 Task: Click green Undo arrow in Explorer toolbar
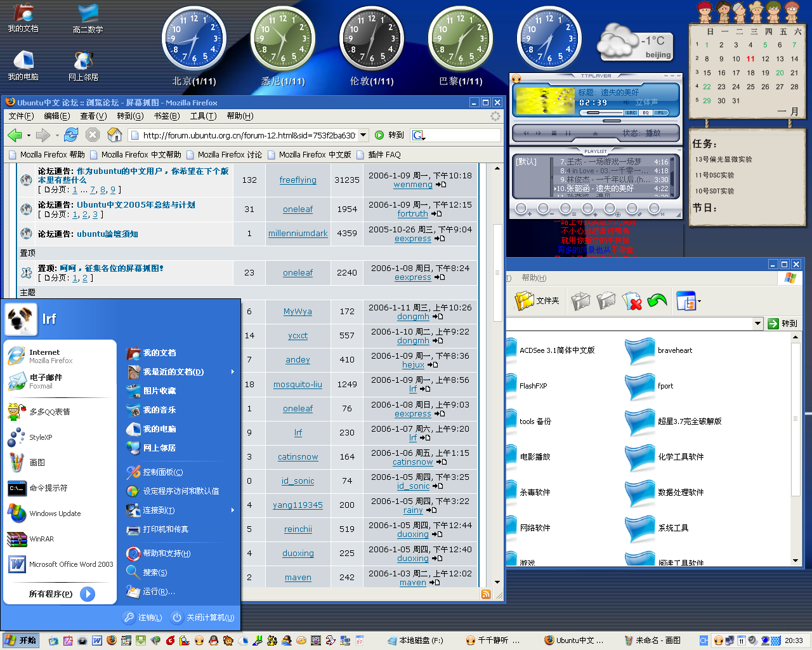657,300
